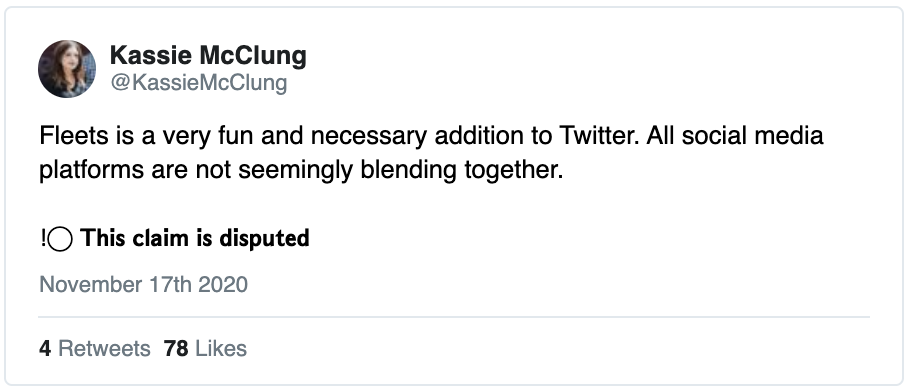
Task: Click the phrase "social media" in the tweet
Action: coord(753,136)
